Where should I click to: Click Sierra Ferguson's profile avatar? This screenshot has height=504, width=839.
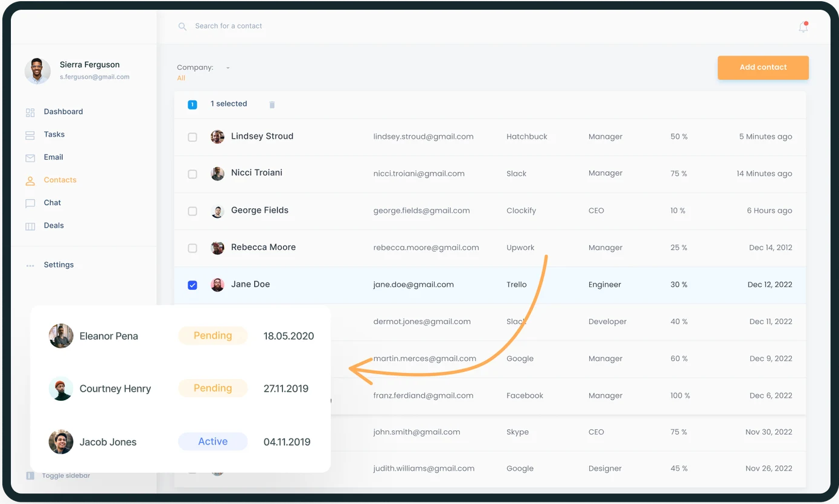pyautogui.click(x=37, y=71)
